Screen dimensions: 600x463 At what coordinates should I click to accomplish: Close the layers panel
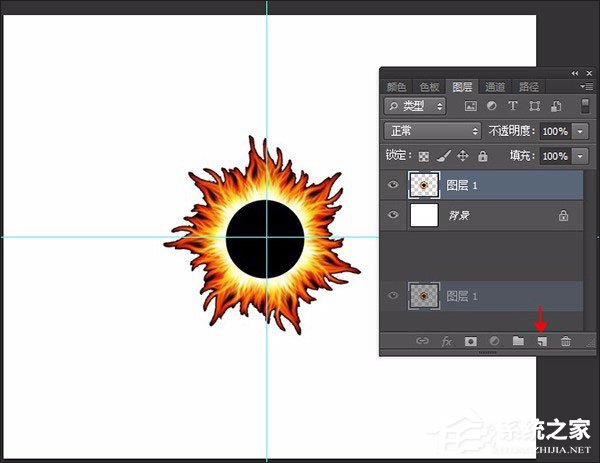pos(589,73)
